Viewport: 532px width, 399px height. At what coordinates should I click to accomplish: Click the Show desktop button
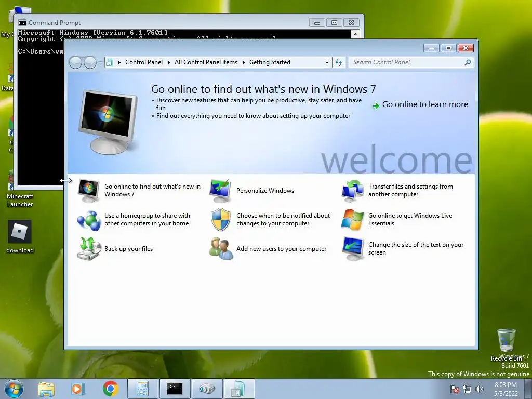(x=528, y=389)
